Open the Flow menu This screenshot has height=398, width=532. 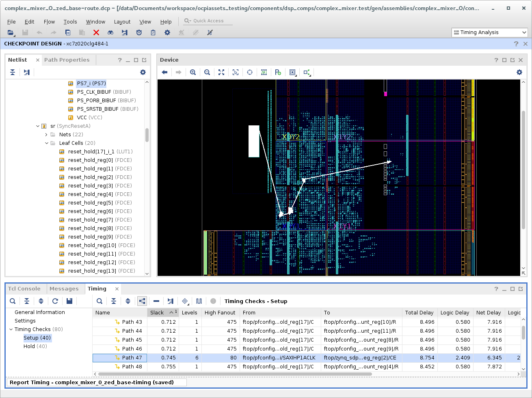[x=49, y=22]
